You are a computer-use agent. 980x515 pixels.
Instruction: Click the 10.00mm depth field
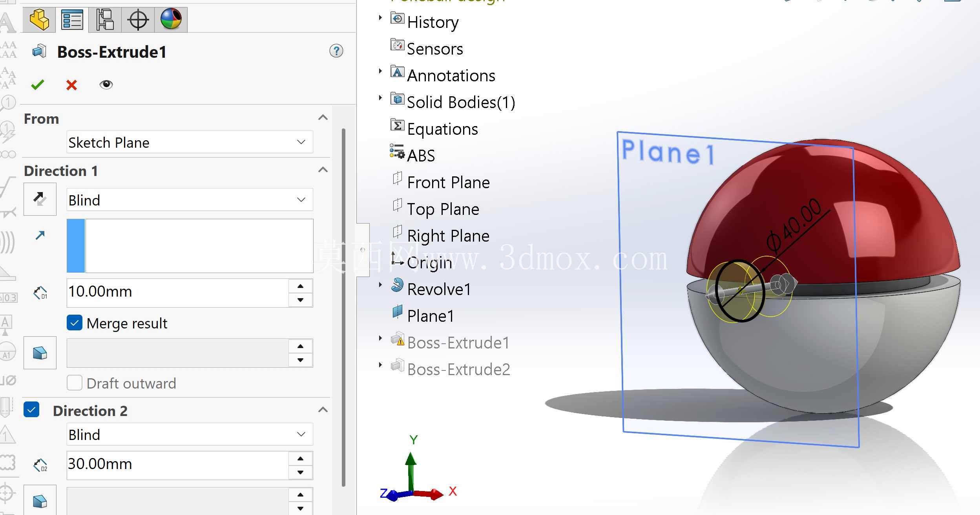click(x=177, y=293)
